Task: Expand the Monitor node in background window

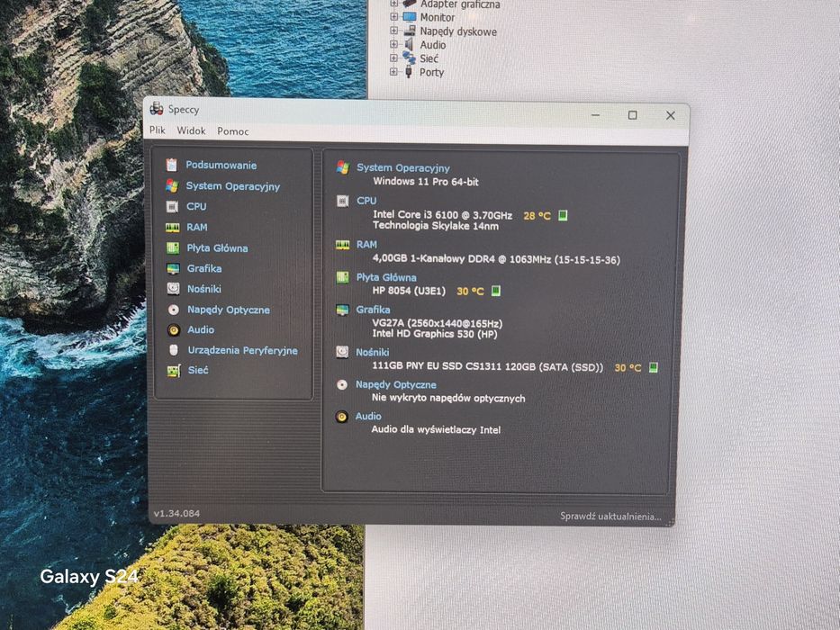Action: (x=393, y=16)
